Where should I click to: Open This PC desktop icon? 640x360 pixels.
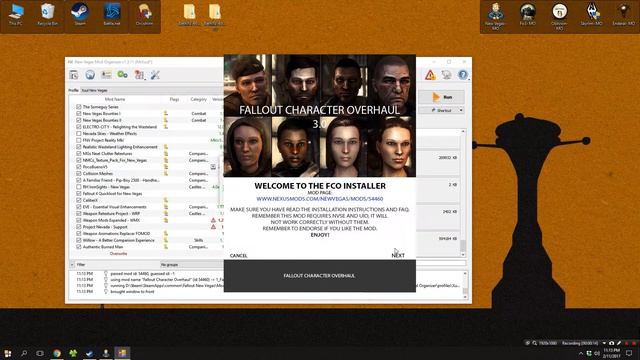click(x=16, y=15)
